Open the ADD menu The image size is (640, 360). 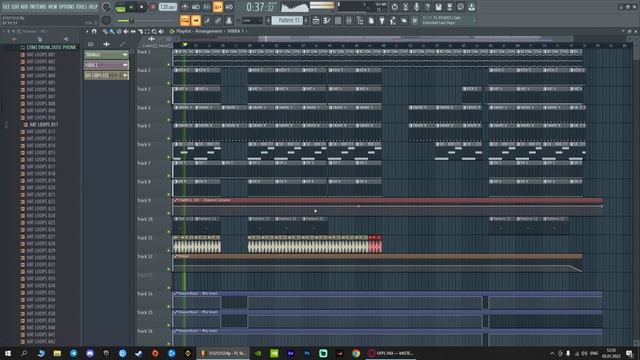pos(24,7)
